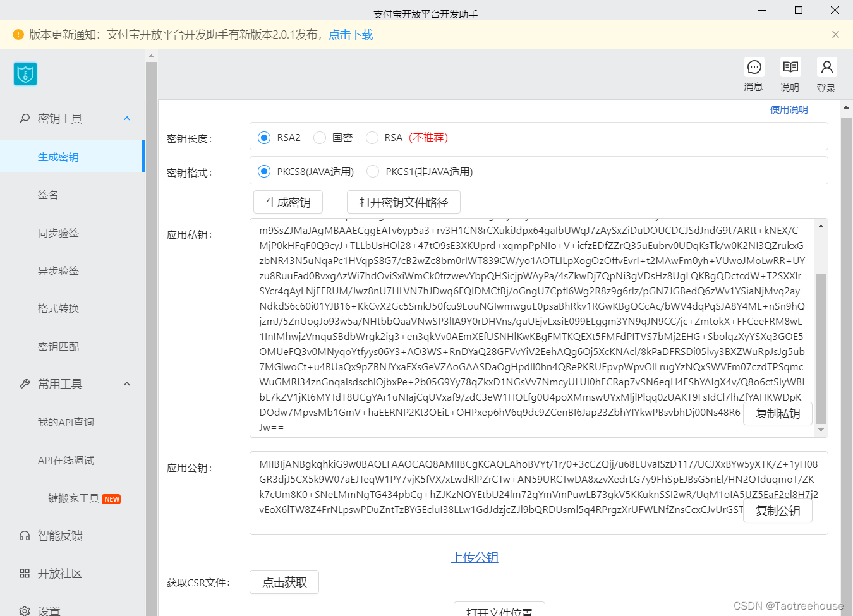
Task: Click the main panel scroll up arrow
Action: coord(847,107)
